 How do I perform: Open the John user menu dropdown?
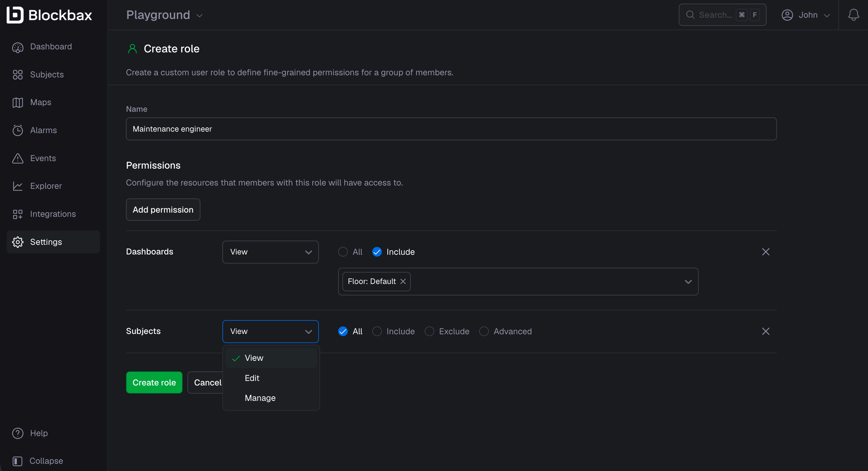click(805, 15)
